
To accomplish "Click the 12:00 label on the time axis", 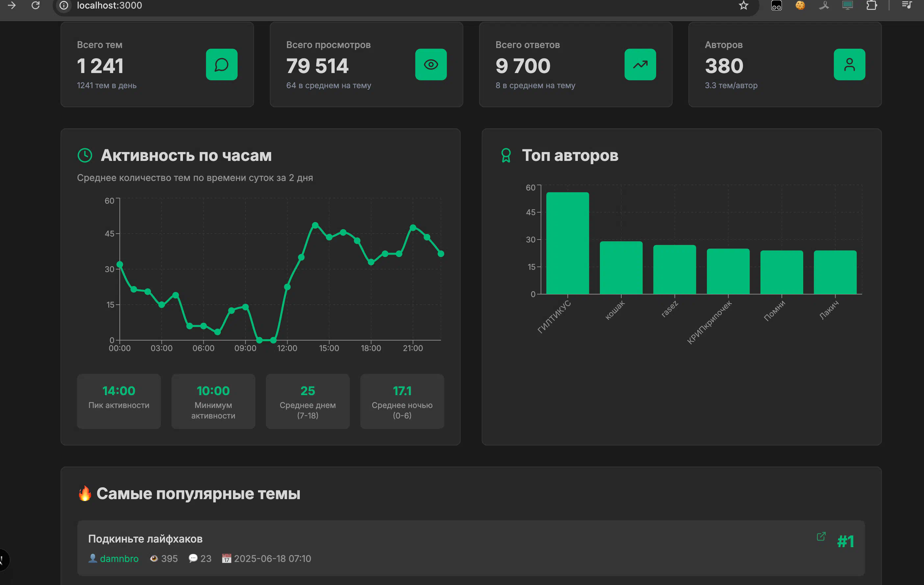I will (x=287, y=348).
